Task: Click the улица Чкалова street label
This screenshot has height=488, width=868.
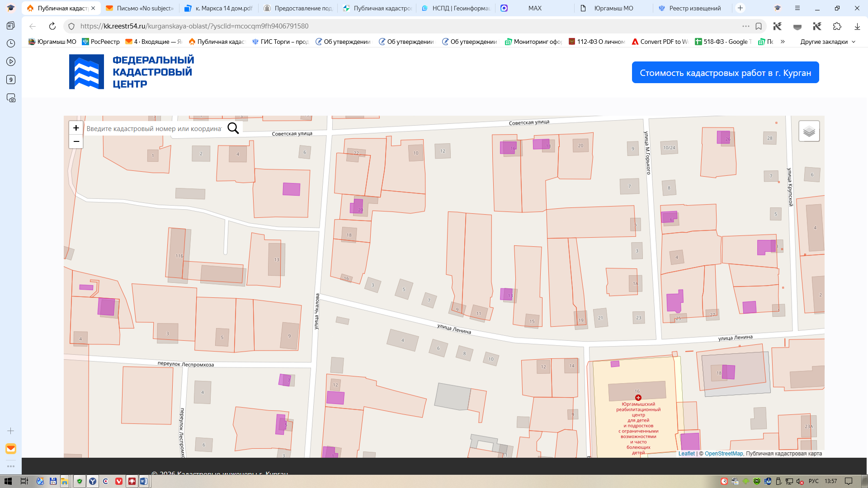Action: (317, 311)
